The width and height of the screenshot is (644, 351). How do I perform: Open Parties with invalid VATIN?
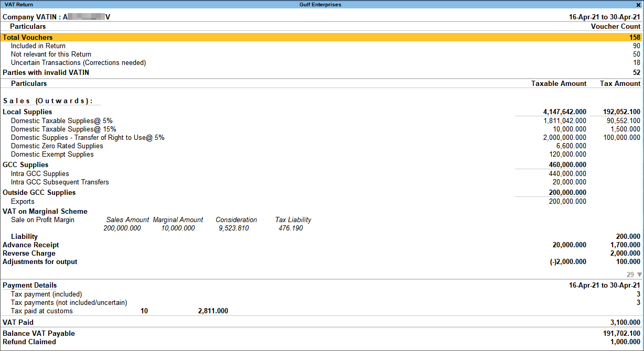(x=46, y=72)
